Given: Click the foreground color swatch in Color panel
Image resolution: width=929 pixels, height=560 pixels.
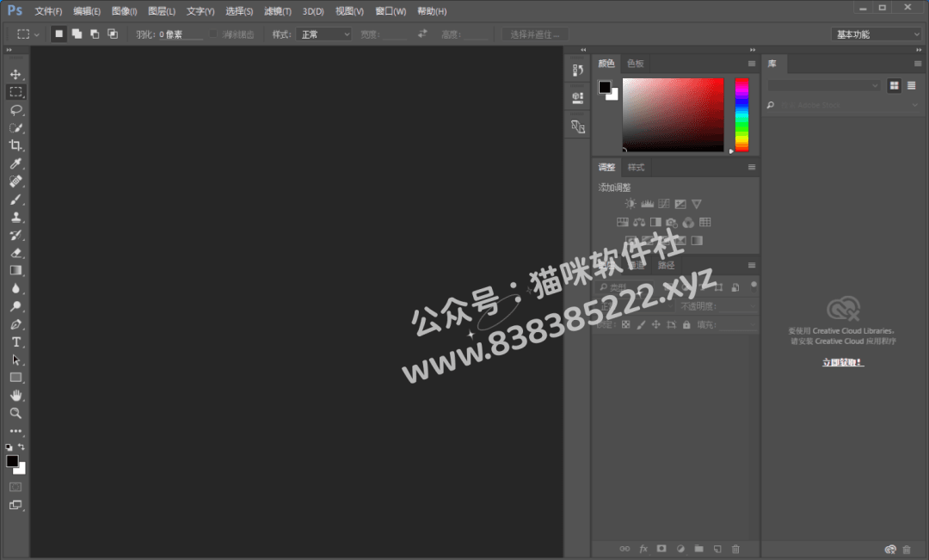Looking at the screenshot, I should (x=605, y=87).
